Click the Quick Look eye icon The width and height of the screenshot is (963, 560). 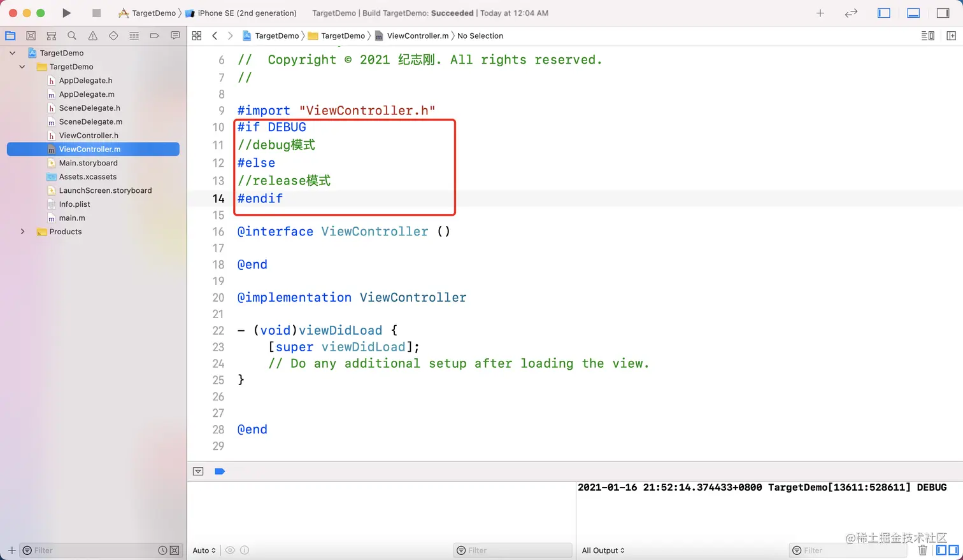tap(230, 550)
